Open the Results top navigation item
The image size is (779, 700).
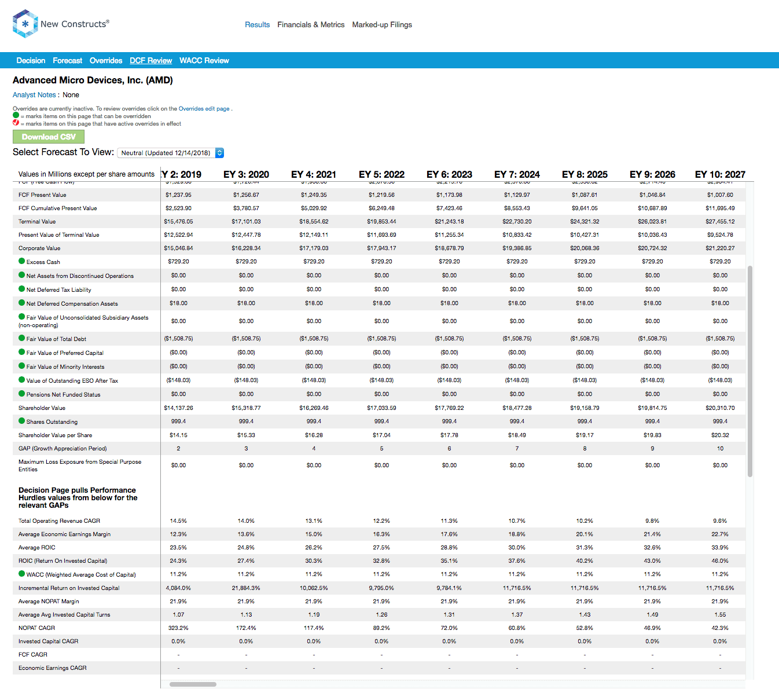click(x=257, y=24)
